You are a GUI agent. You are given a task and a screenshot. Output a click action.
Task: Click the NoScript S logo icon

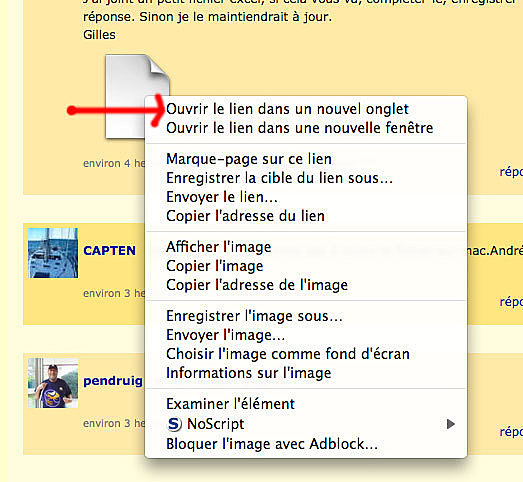(174, 424)
